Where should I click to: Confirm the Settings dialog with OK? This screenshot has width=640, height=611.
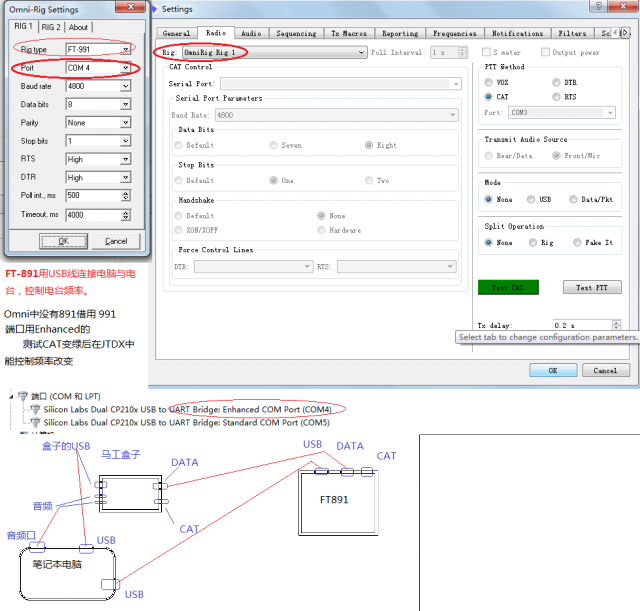point(553,371)
